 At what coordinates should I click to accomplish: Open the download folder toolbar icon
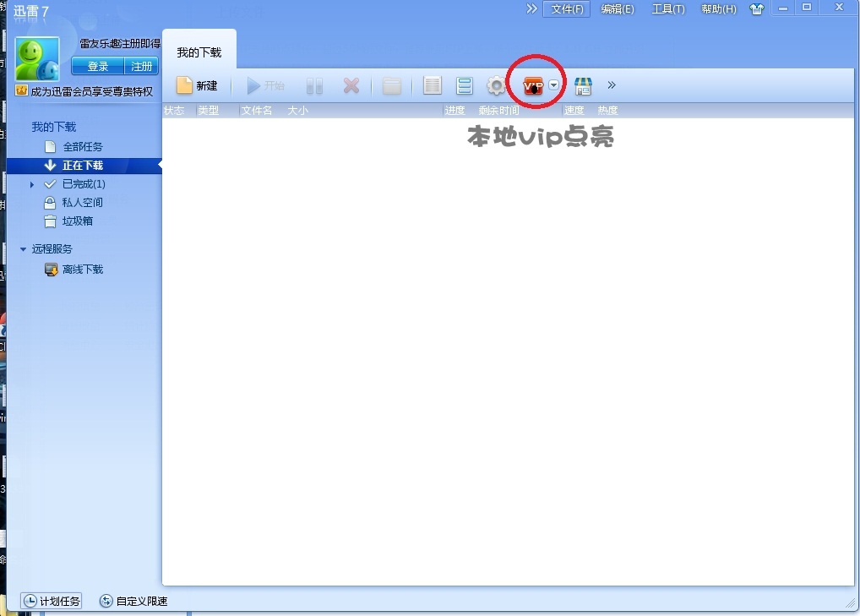pos(392,86)
